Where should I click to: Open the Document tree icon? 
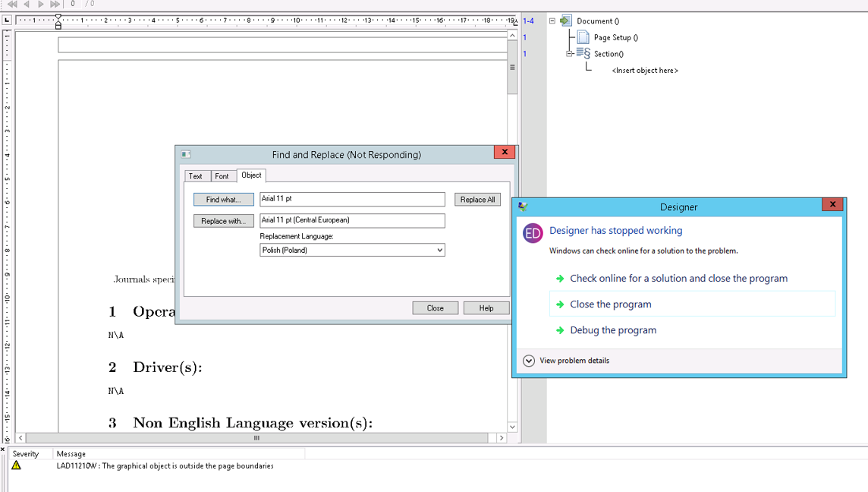[x=565, y=20]
